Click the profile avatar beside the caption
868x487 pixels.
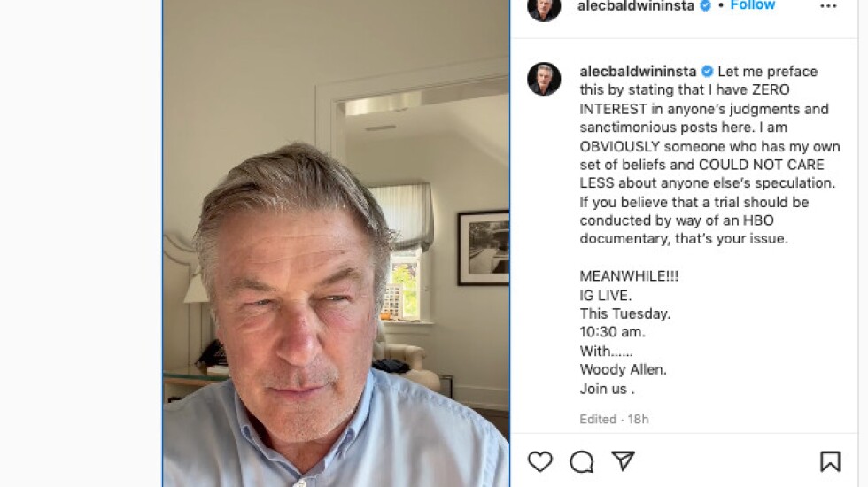click(x=544, y=79)
